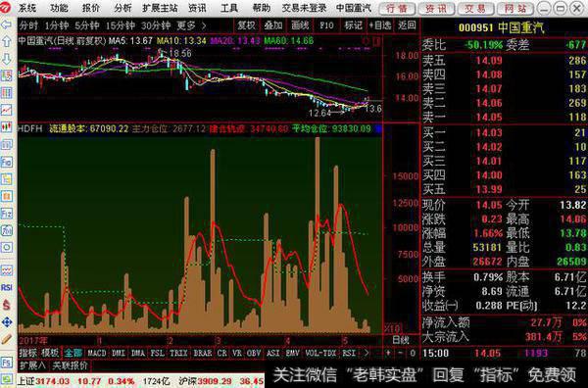Select the VOL-TDX indicator
The width and height of the screenshot is (588, 388).
(x=320, y=353)
